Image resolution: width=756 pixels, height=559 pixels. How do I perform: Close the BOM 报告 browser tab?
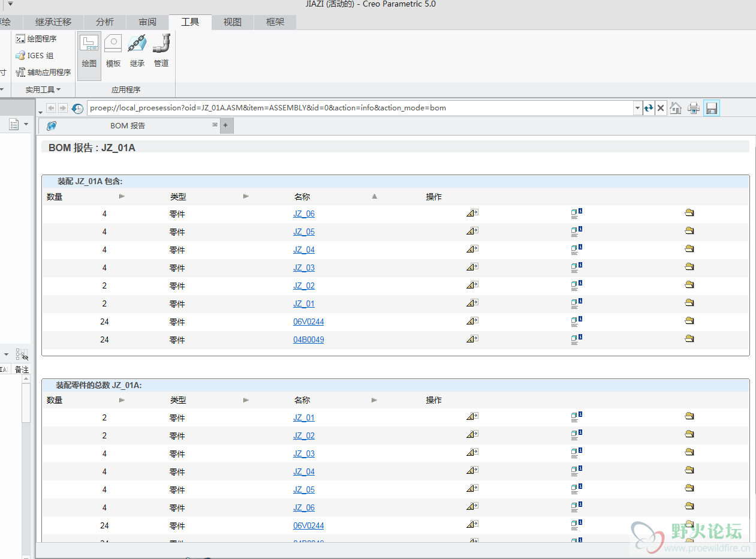[215, 125]
